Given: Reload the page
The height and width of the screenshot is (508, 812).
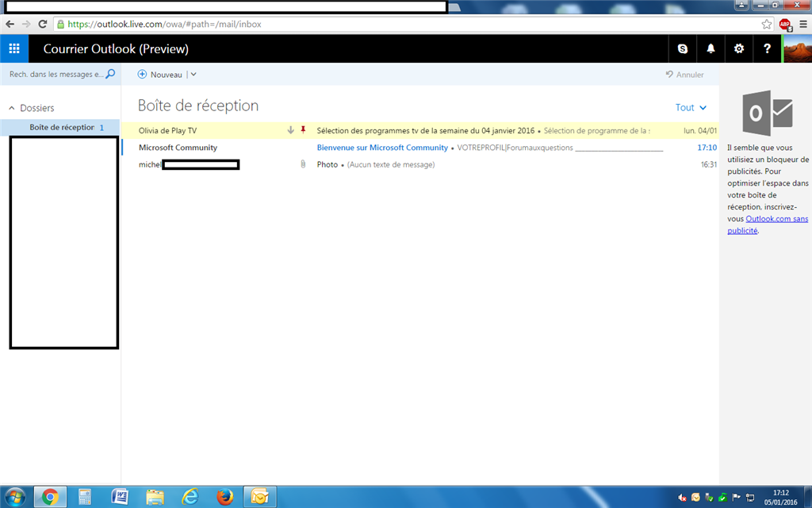Looking at the screenshot, I should coord(43,24).
